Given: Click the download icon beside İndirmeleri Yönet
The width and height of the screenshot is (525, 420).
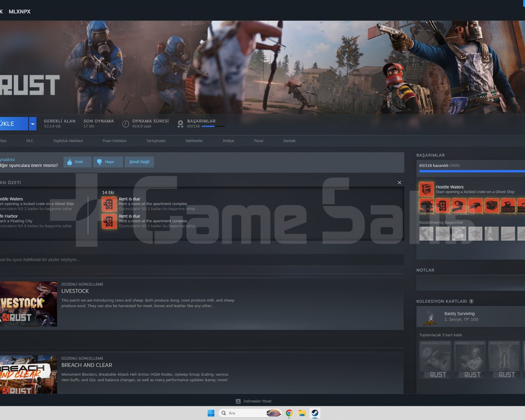Looking at the screenshot, I should 238,401.
